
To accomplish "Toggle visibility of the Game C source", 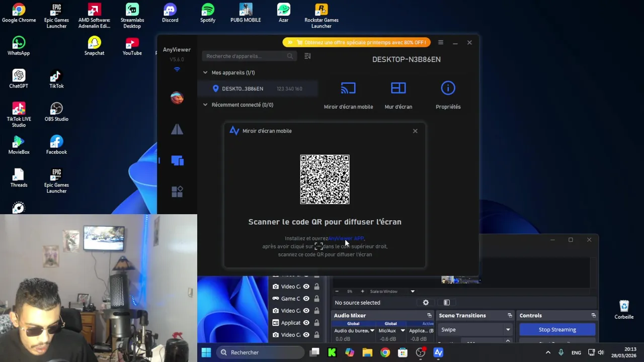I will click(306, 299).
